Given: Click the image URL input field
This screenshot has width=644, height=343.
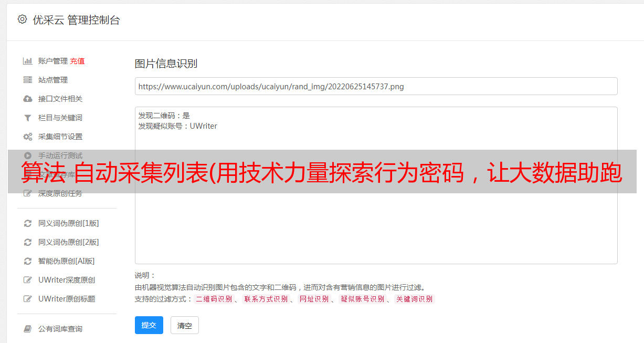Looking at the screenshot, I should [376, 86].
